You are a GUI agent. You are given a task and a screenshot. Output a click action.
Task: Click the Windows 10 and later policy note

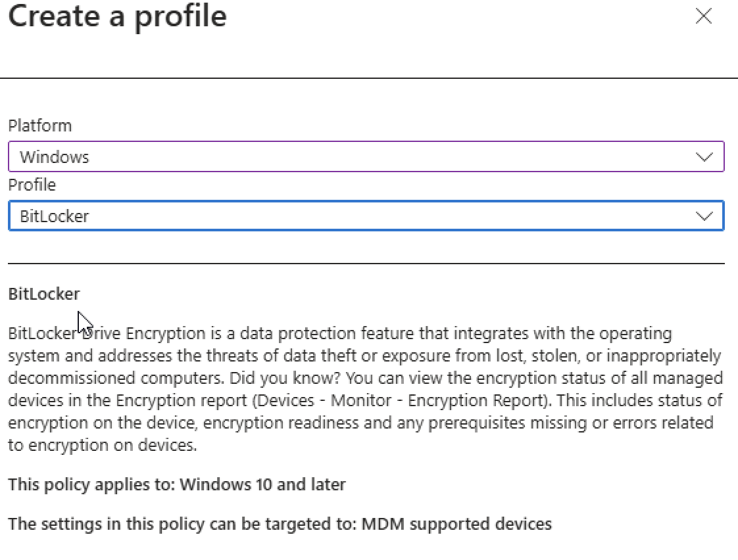coord(178,484)
